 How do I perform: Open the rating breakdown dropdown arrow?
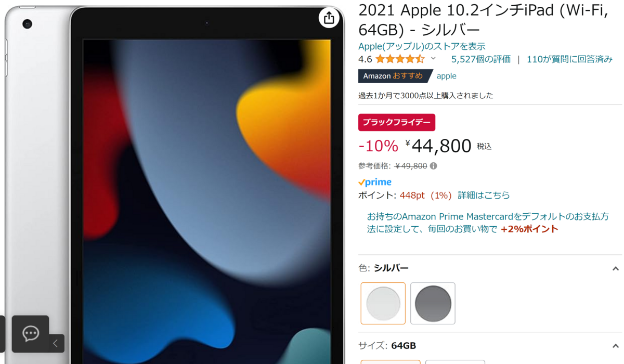tap(433, 59)
